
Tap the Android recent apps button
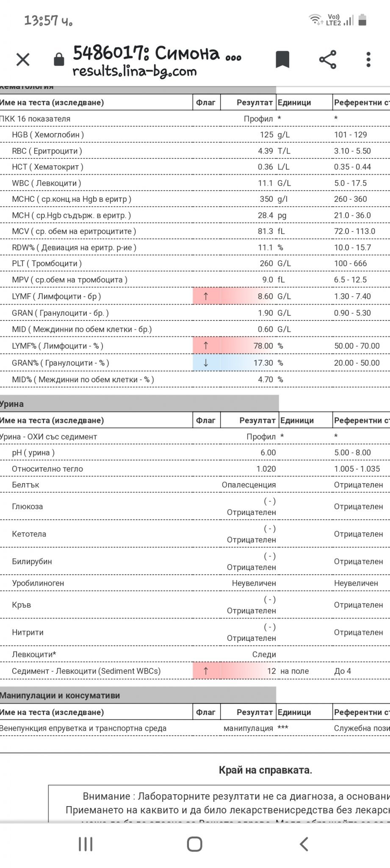[86, 844]
